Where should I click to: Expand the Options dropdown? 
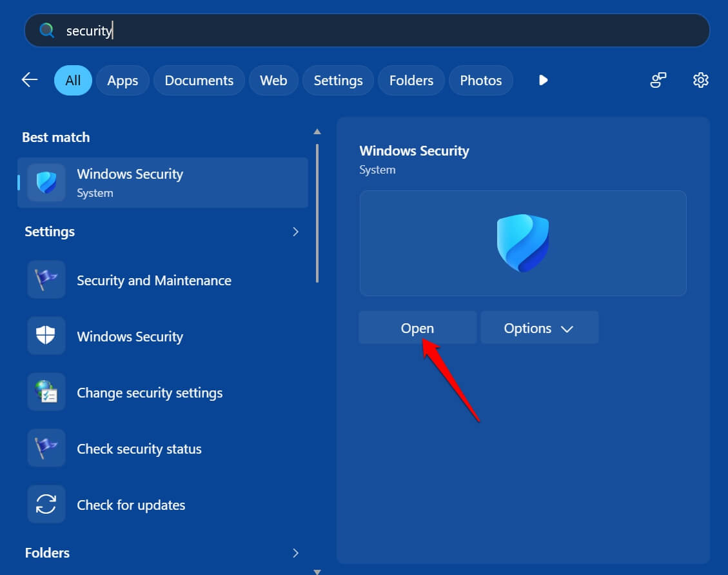540,328
